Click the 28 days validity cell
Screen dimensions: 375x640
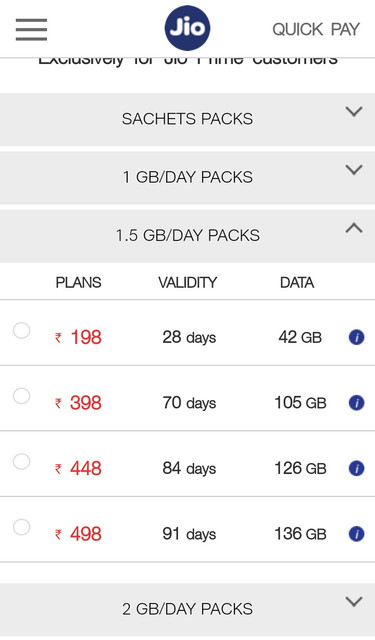pyautogui.click(x=189, y=338)
